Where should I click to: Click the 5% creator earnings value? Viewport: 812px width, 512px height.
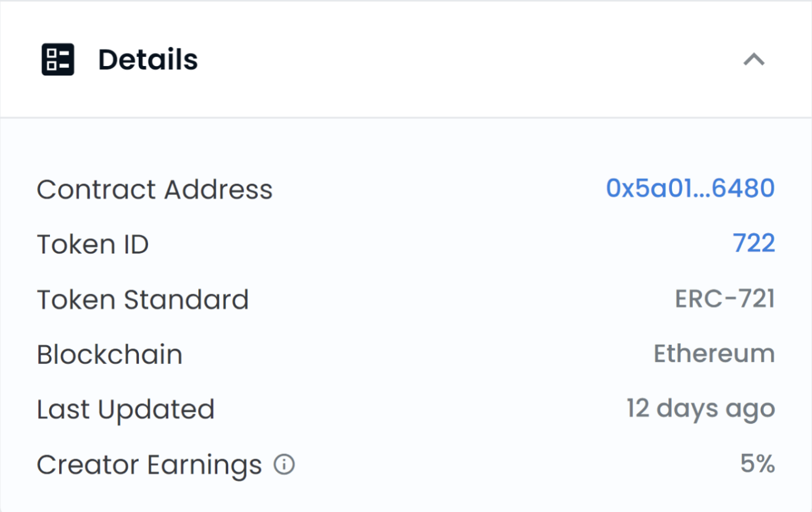click(757, 464)
